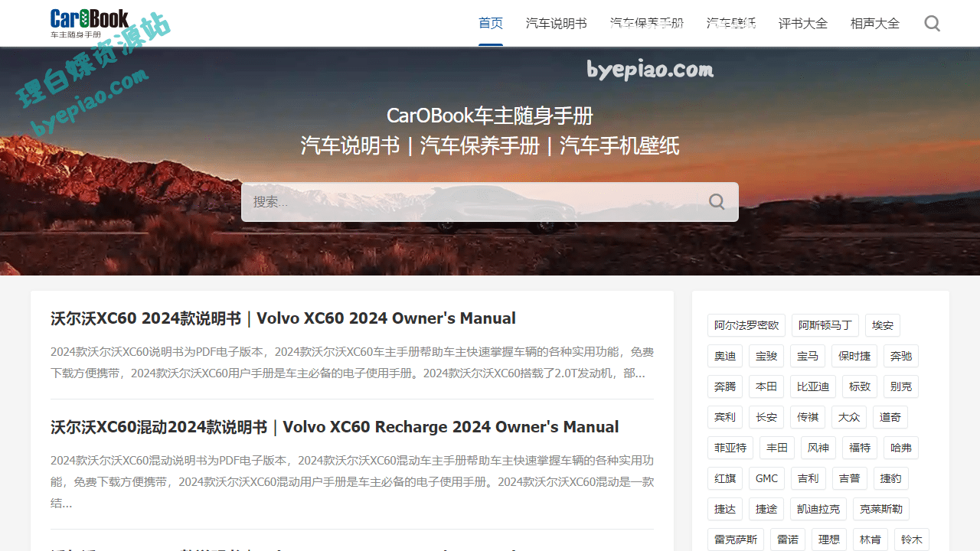Open the 相声大全 menu
The width and height of the screenshot is (980, 551).
(x=875, y=23)
